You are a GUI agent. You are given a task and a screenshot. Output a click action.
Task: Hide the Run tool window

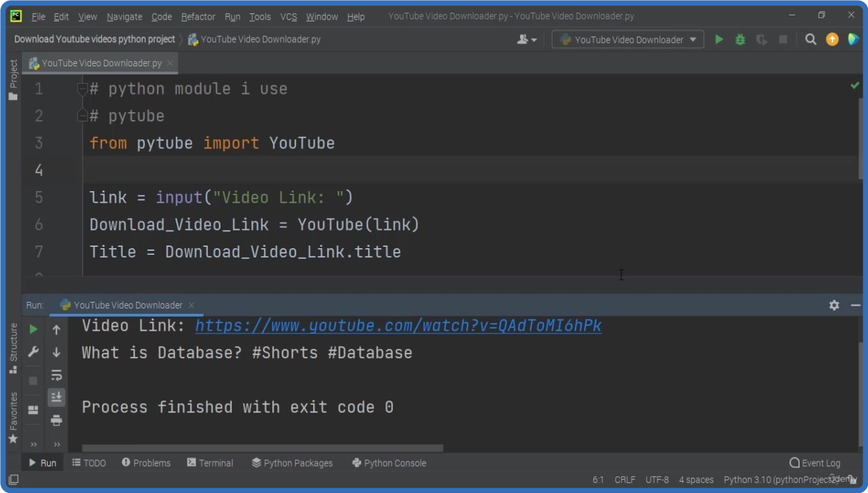[x=855, y=305]
